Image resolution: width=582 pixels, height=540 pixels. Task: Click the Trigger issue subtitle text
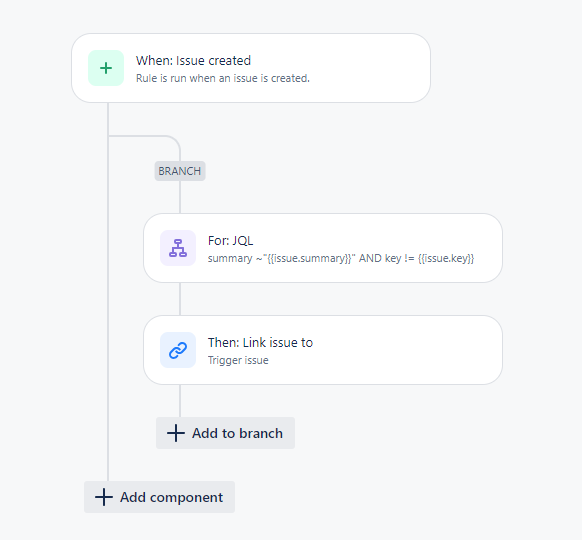238,360
